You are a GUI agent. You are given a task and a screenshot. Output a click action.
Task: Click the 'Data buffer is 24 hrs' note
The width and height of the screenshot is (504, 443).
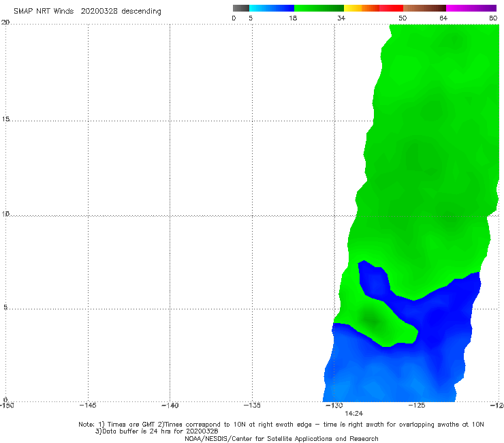[x=157, y=431]
